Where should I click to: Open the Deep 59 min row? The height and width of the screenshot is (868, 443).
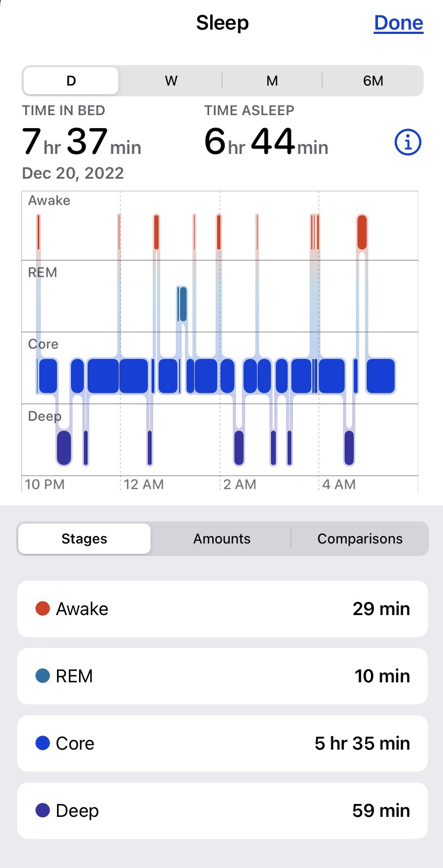(223, 810)
